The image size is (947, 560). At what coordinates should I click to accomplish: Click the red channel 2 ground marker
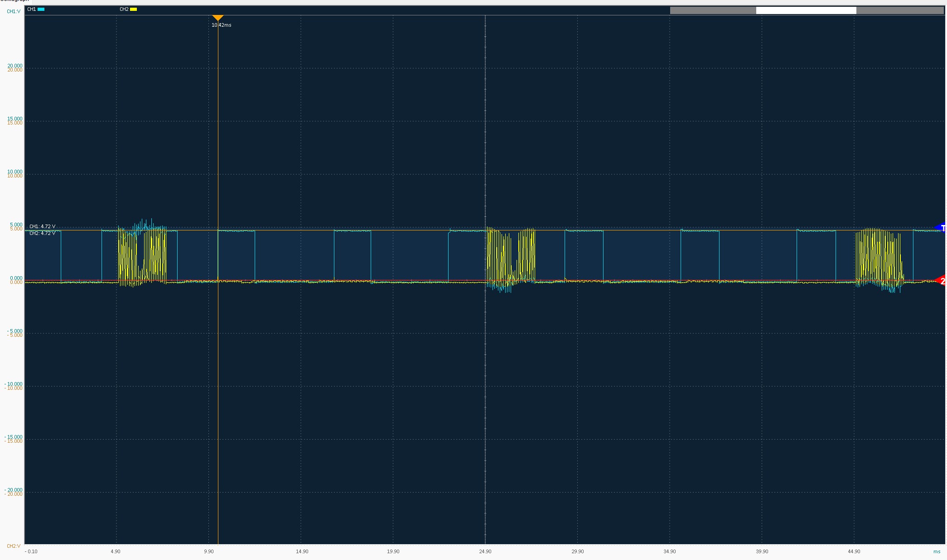click(x=941, y=281)
